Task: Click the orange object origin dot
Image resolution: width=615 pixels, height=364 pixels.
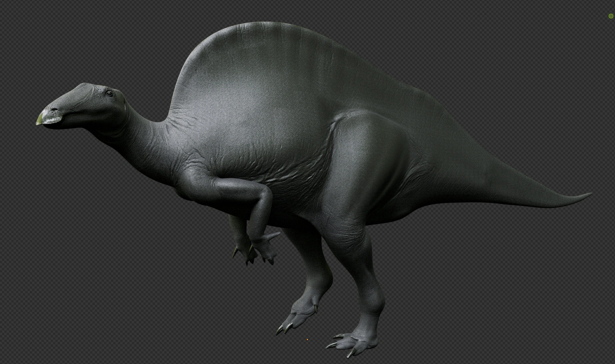Action: pos(307,340)
